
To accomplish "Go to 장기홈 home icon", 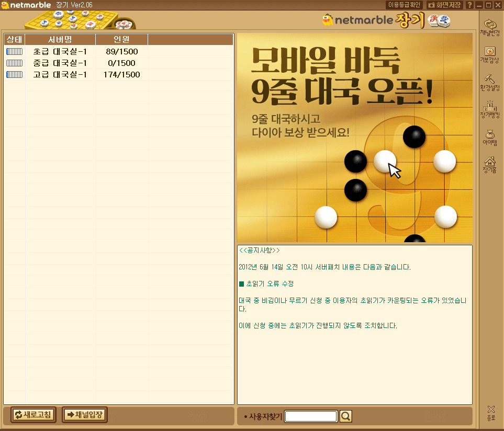I will coord(489,165).
